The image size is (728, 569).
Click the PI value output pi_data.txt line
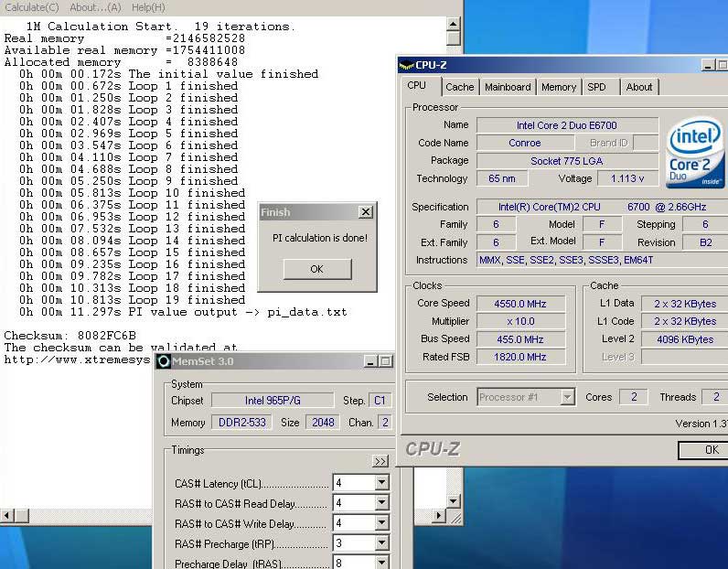[183, 312]
